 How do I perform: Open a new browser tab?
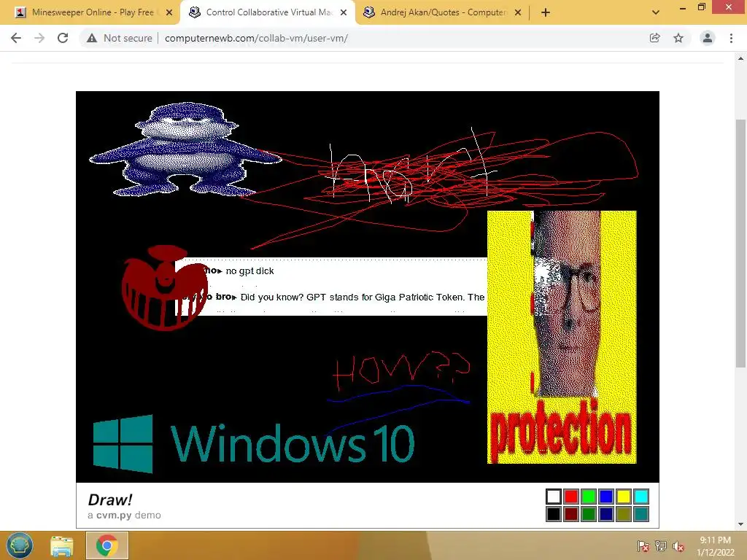pos(546,12)
